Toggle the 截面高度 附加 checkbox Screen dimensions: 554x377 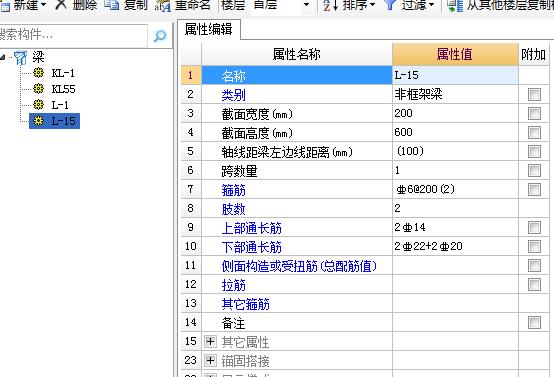534,132
